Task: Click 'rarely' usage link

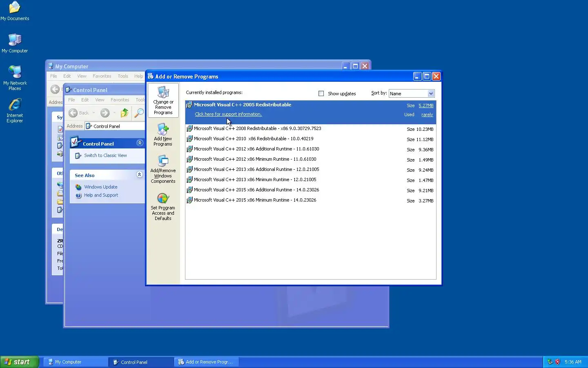Action: click(x=427, y=114)
